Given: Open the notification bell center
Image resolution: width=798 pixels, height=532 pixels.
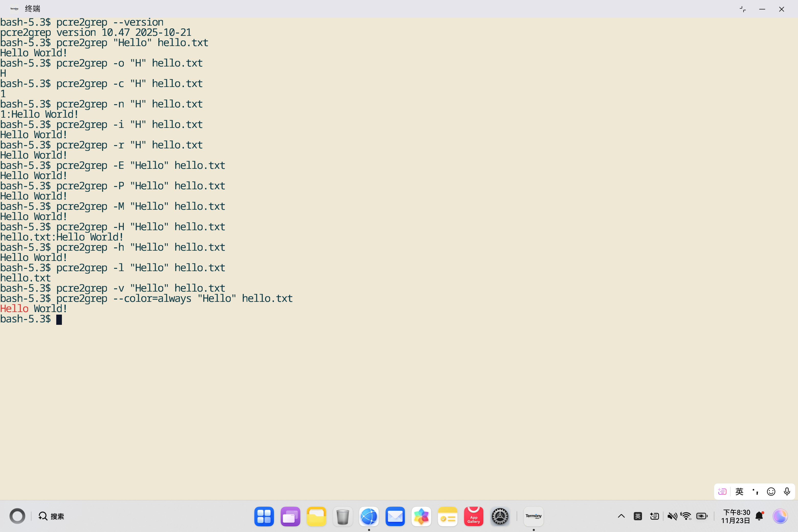Looking at the screenshot, I should pos(759,516).
